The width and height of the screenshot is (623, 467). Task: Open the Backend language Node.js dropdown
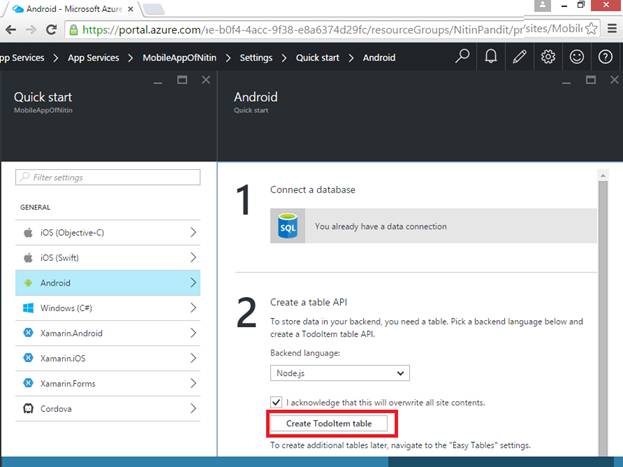pos(340,373)
